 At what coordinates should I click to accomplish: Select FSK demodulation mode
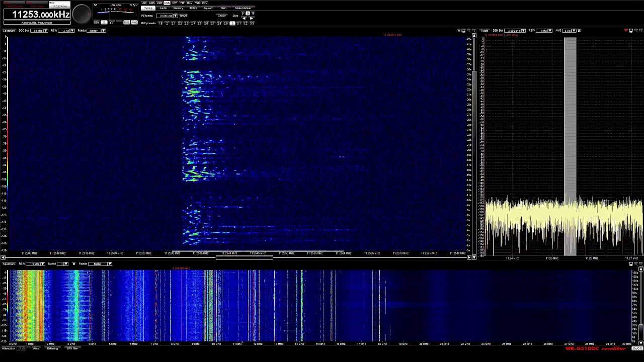[x=197, y=3]
